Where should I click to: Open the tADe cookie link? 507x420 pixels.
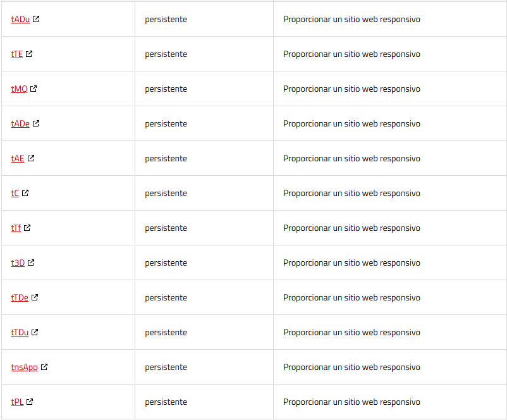pos(20,123)
